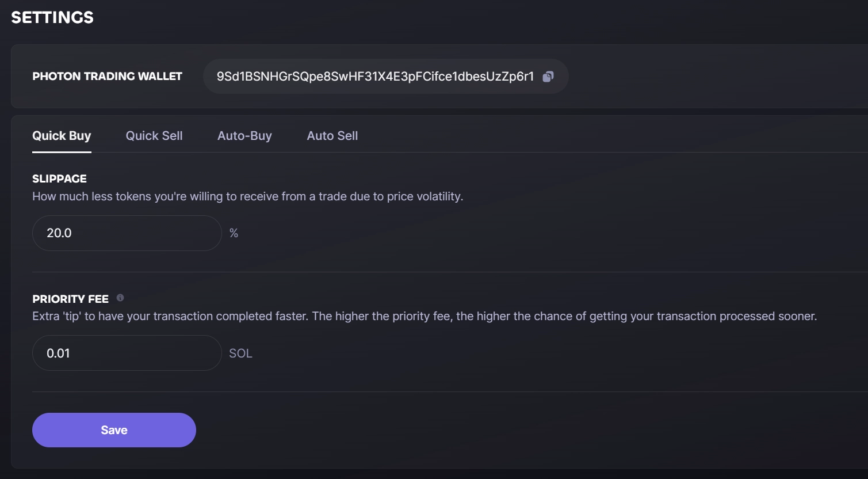The width and height of the screenshot is (868, 479).
Task: Copy the Photon trading wallet address
Action: (x=548, y=77)
